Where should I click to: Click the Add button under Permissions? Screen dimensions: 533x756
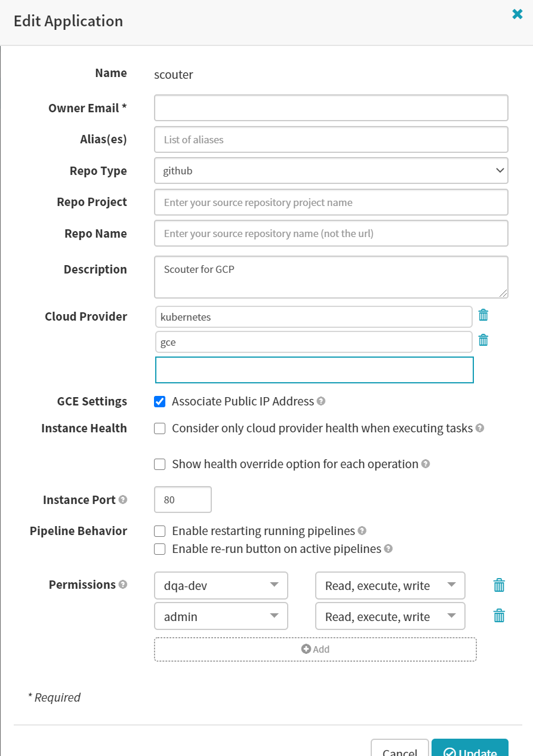click(315, 649)
